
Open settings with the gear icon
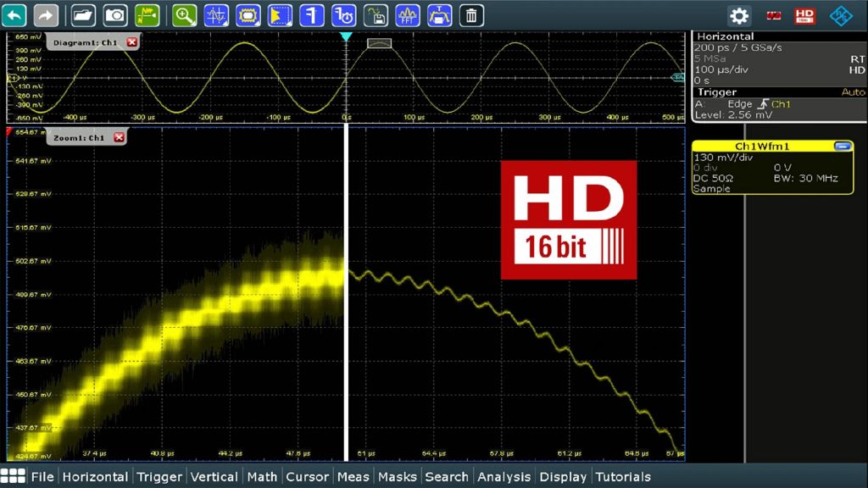(739, 15)
